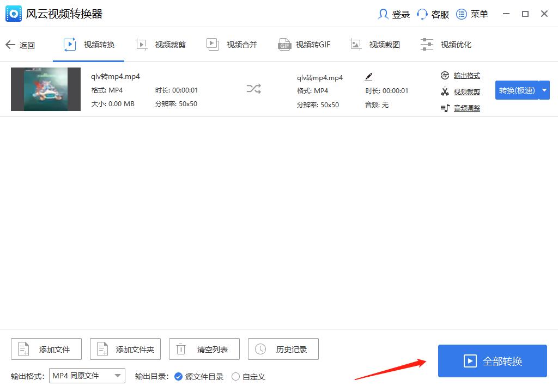The height and width of the screenshot is (392, 558).
Task: Switch to the 视频转GIF tab
Action: [304, 45]
